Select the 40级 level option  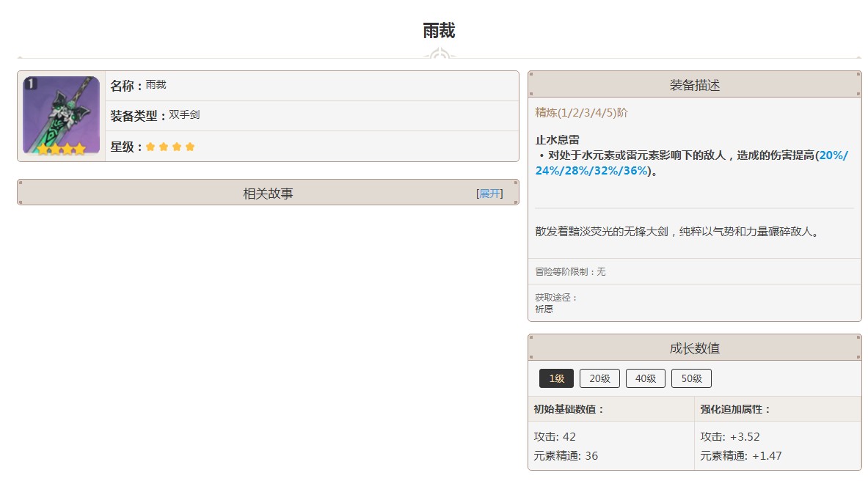(645, 378)
